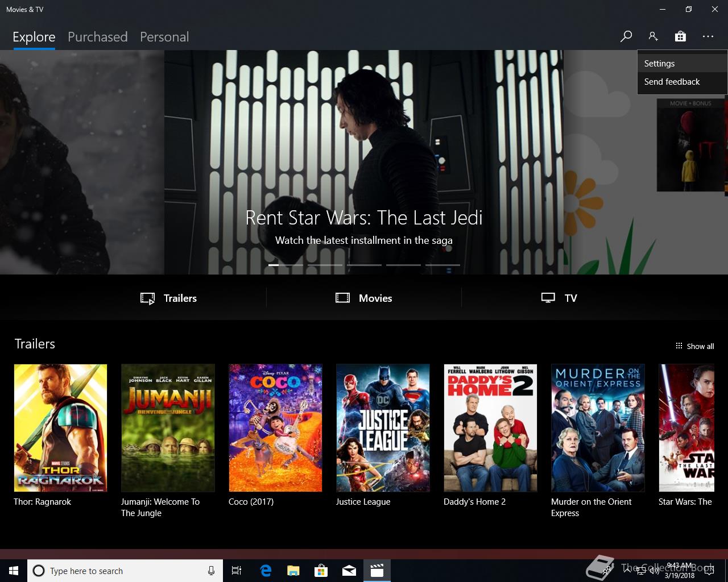Screen dimensions: 728x582
Task: Click the Movies & TV taskbar icon
Action: pos(377,571)
